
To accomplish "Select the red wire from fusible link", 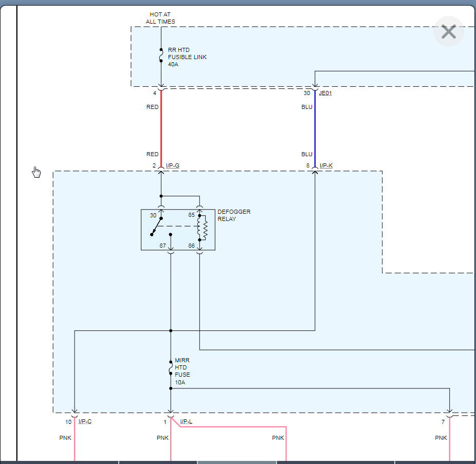I will coord(161,128).
